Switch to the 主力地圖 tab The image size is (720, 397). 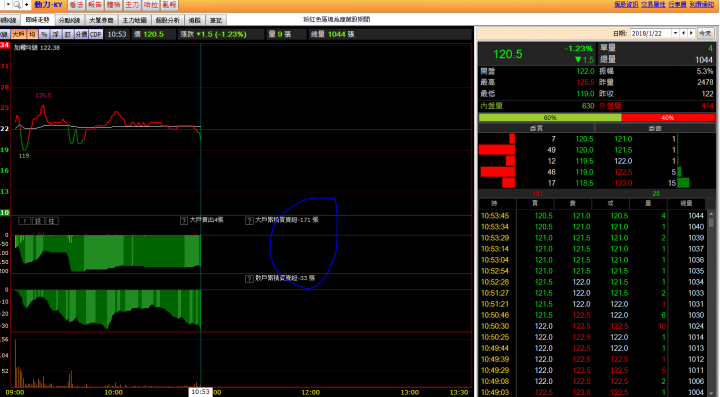[135, 20]
